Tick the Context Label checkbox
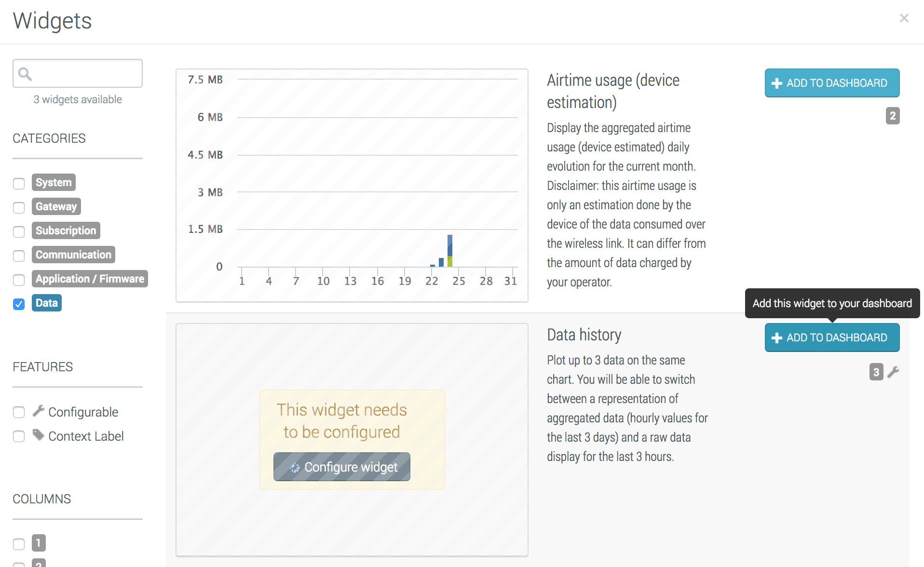 click(x=19, y=436)
